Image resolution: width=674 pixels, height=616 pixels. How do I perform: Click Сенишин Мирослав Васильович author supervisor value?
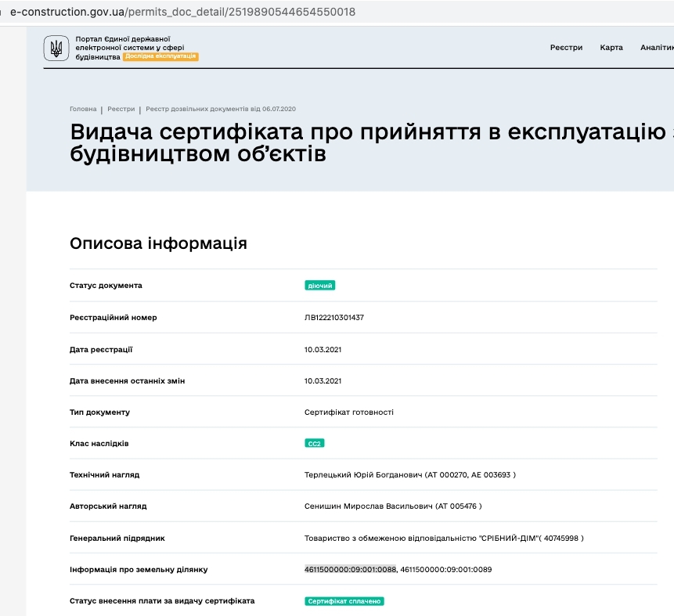click(x=393, y=506)
